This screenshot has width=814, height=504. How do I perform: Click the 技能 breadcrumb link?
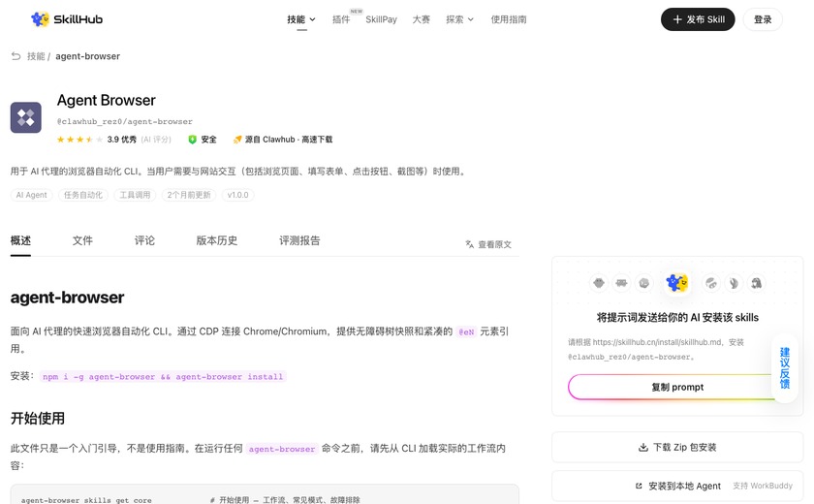36,56
